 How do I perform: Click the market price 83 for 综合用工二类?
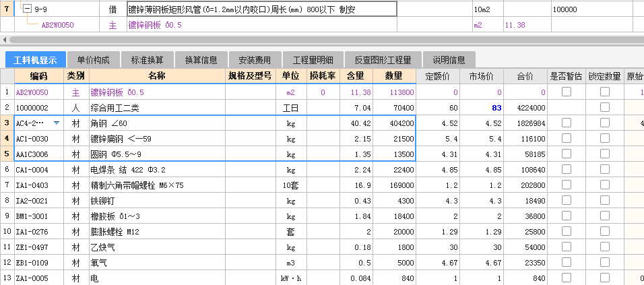click(x=482, y=108)
